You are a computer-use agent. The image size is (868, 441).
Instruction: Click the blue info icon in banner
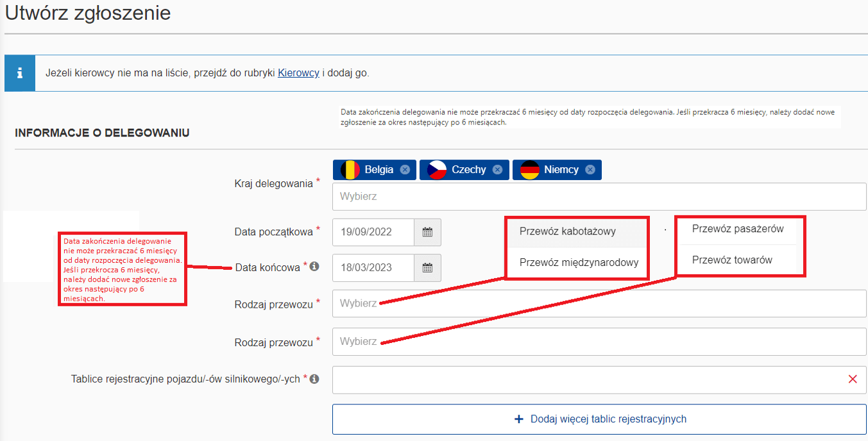20,73
